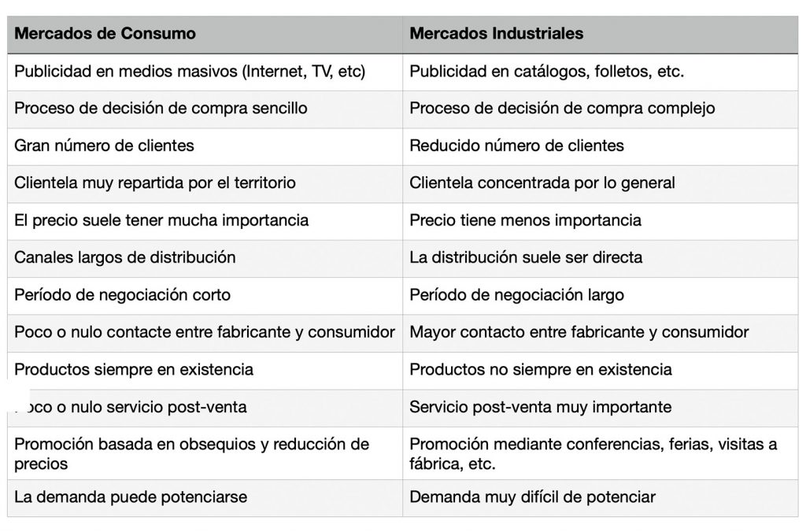Select the "Período de negociación largo" cell
806x532 pixels.
click(516, 295)
